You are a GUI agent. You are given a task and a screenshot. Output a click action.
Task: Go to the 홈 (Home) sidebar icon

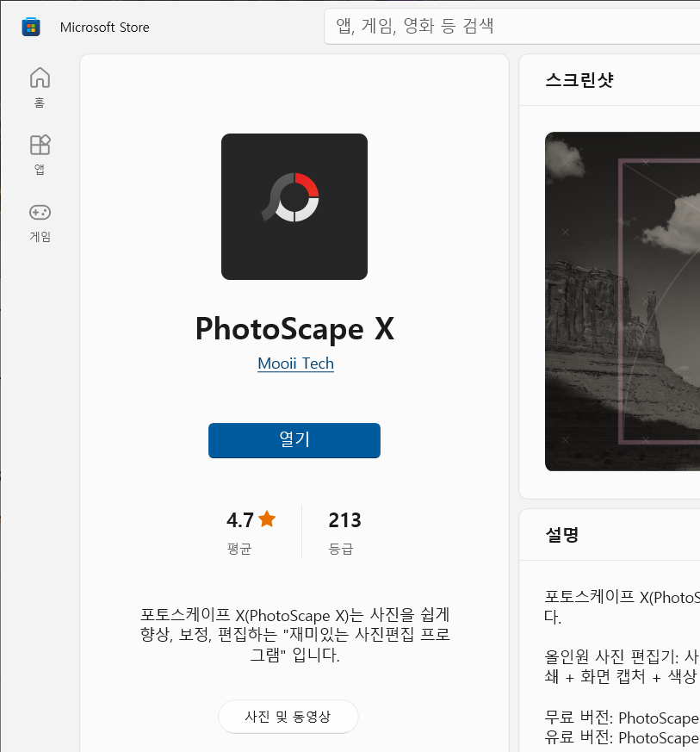[40, 87]
